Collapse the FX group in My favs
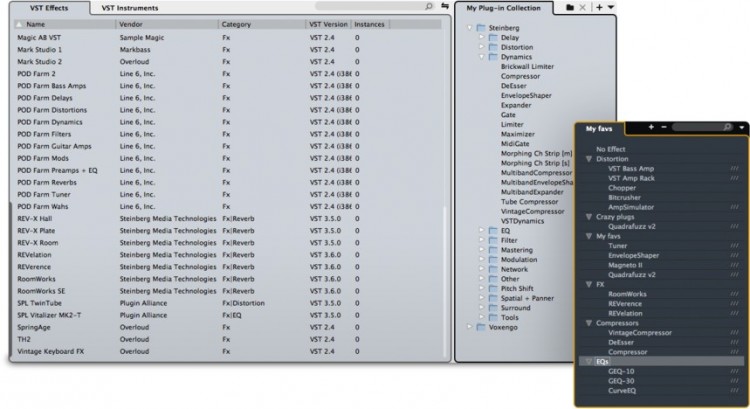 pos(589,284)
